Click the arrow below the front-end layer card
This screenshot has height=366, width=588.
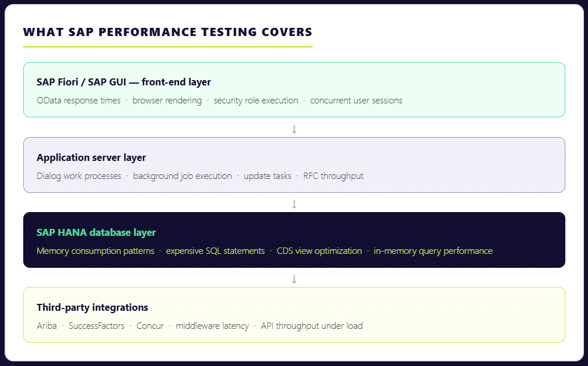pyautogui.click(x=294, y=129)
